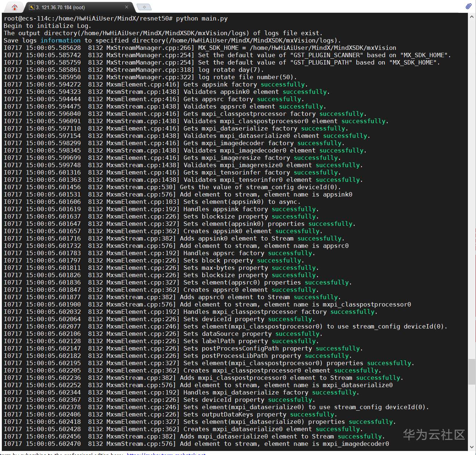Click 'Adds appsrc0 element to Stream' line
476x455 pixels.
tap(172, 297)
